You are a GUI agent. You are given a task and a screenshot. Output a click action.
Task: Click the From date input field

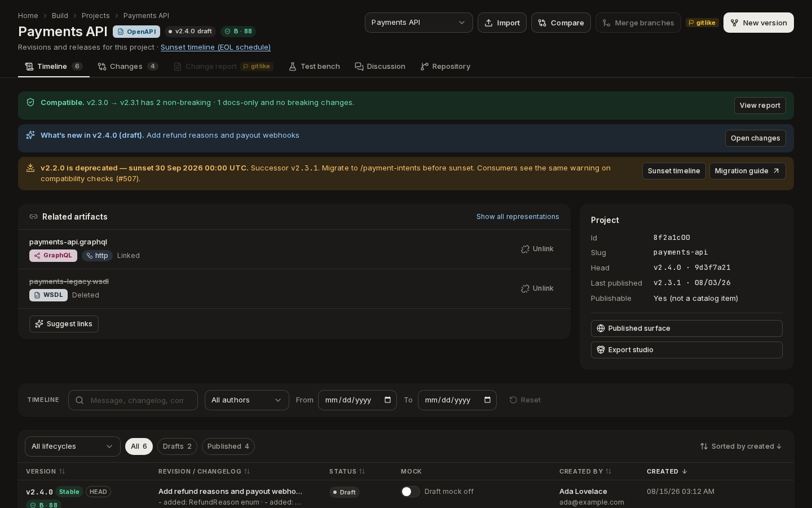coord(358,400)
